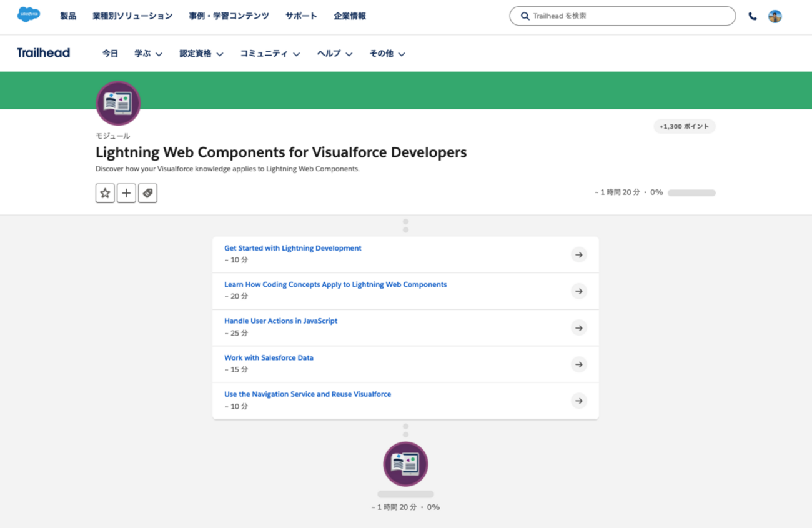Screen dimensions: 812x528
Task: Add module using the plus icon
Action: 126,193
